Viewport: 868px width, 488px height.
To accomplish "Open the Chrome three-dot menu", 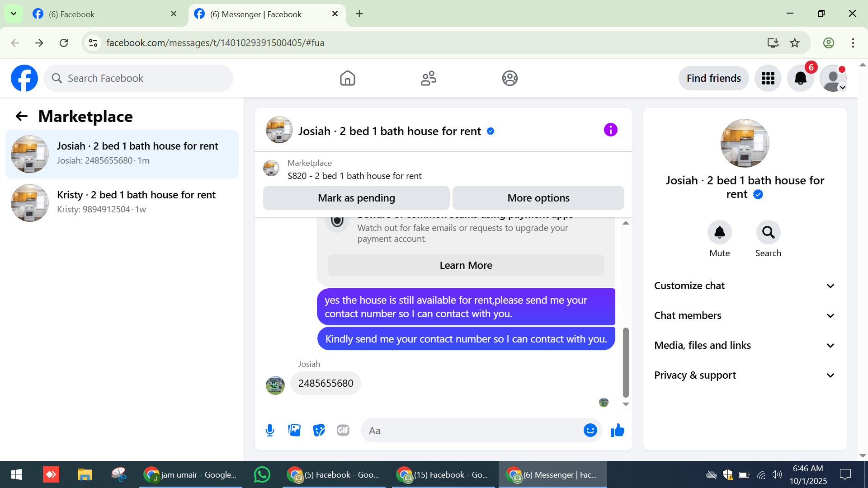I will (x=853, y=43).
